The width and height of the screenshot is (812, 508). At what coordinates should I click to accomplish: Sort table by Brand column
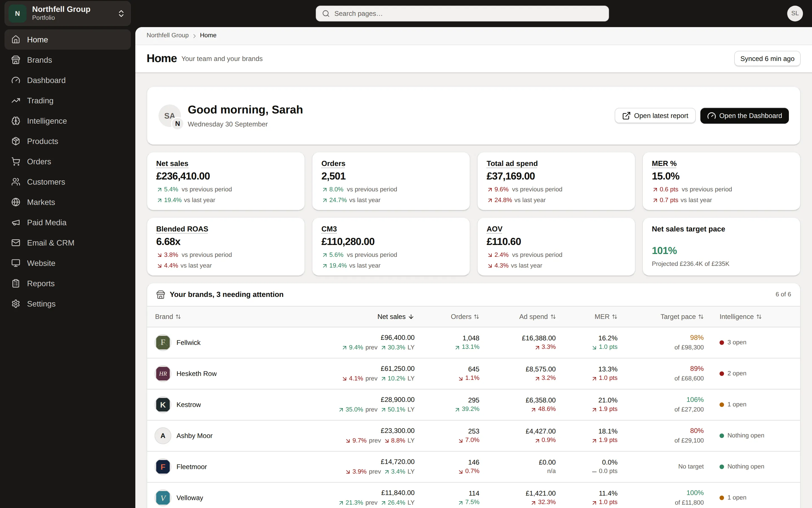click(x=168, y=316)
